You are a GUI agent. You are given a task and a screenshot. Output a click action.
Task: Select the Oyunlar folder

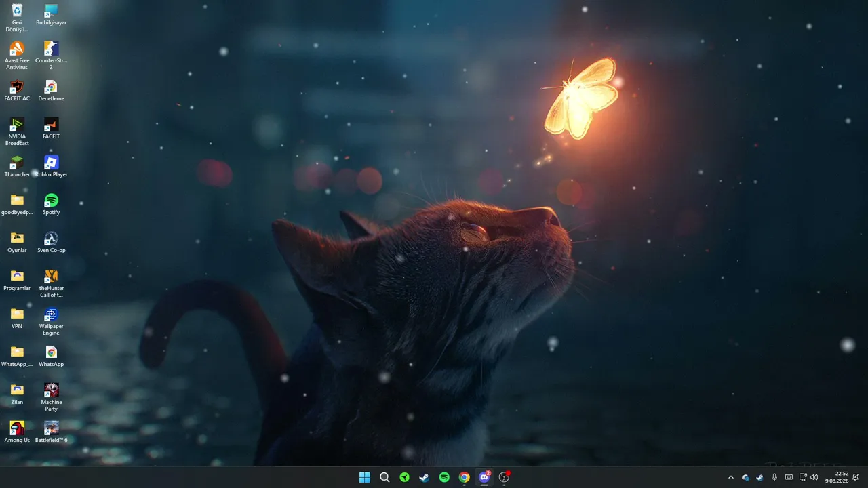click(17, 243)
